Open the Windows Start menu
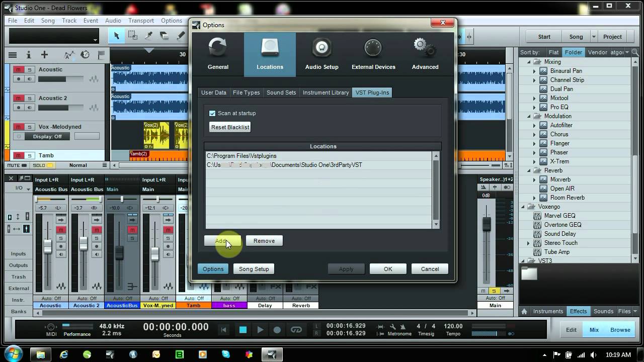 click(x=15, y=354)
